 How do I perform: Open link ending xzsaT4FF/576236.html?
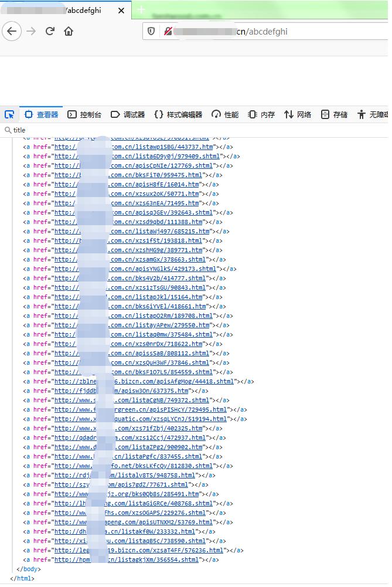click(x=139, y=550)
